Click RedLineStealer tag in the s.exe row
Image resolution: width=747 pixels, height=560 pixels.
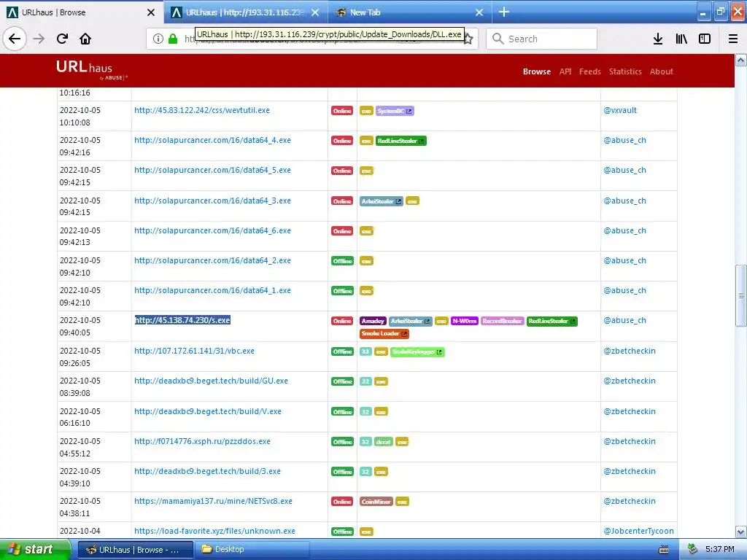point(551,321)
